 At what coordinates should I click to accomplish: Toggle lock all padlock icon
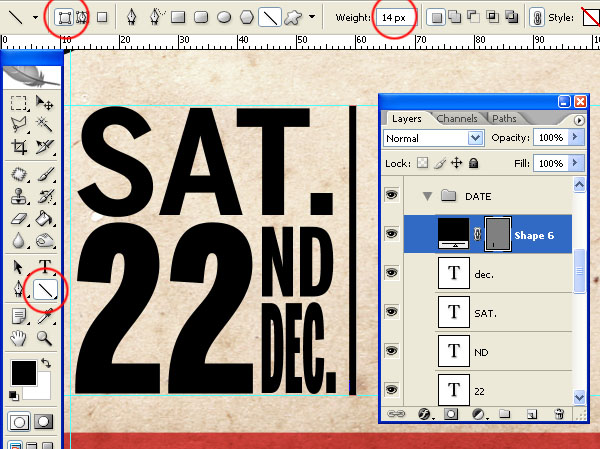pos(474,163)
